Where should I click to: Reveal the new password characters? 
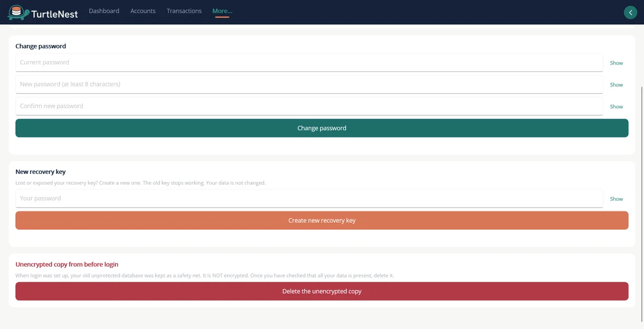point(616,85)
